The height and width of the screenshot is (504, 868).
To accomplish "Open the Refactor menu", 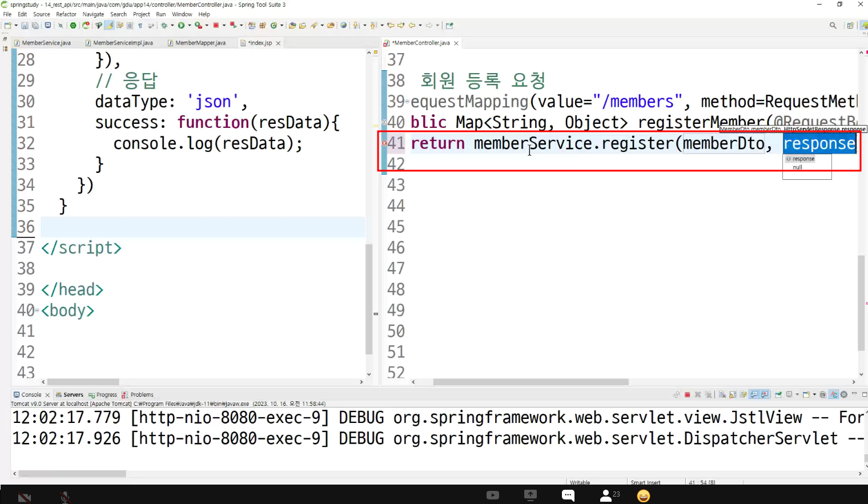I will 66,14.
